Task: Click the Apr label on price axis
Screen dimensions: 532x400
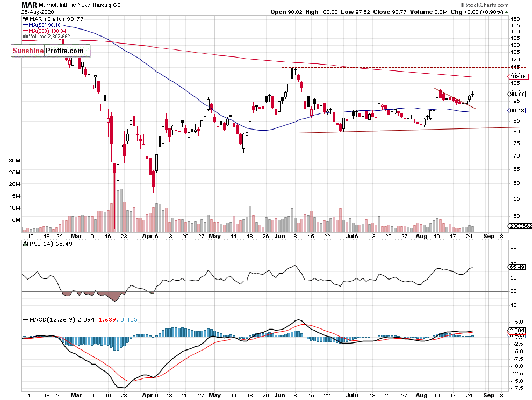Action: coord(147,237)
